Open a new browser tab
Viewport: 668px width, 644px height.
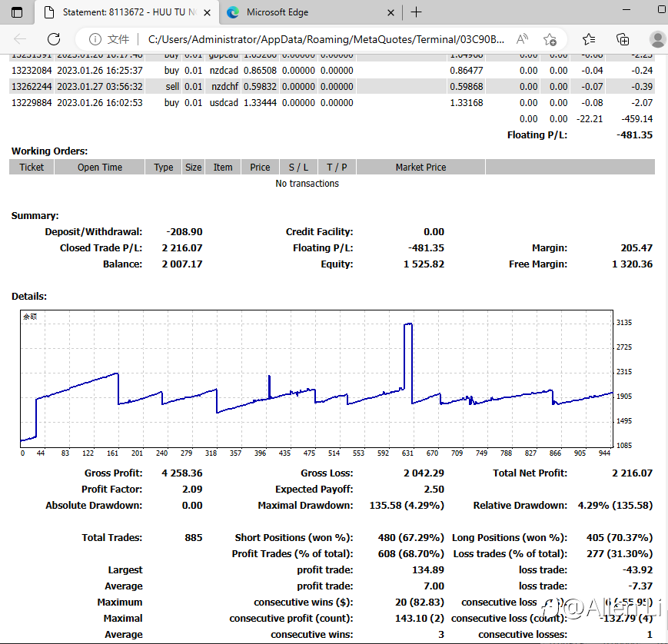coord(417,12)
